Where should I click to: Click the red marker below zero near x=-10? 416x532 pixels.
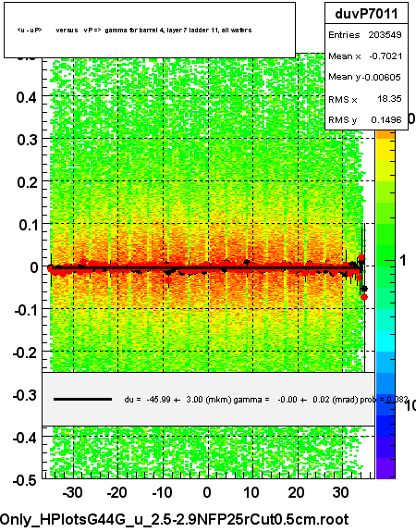pyautogui.click(x=168, y=280)
